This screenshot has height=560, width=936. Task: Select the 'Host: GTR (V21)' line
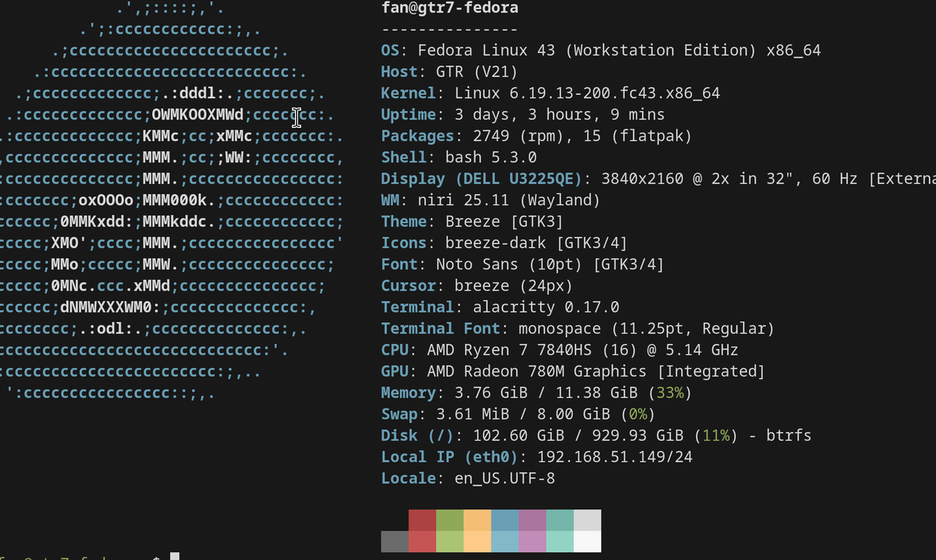coord(450,72)
